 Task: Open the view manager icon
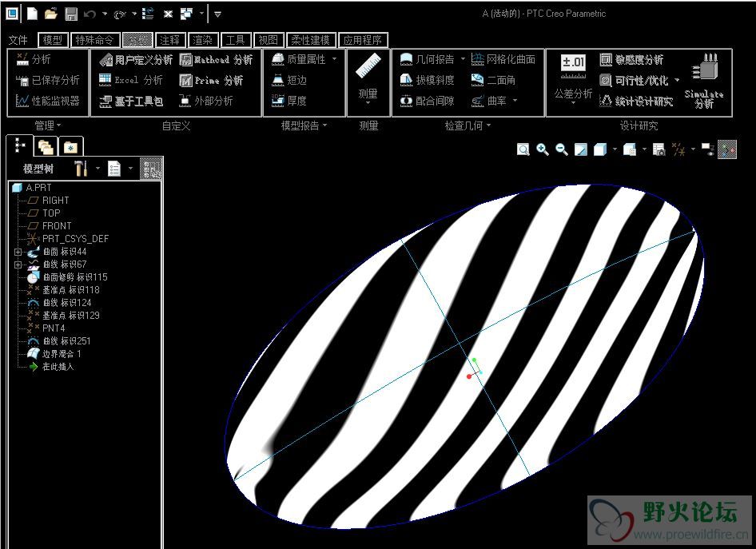(x=659, y=150)
